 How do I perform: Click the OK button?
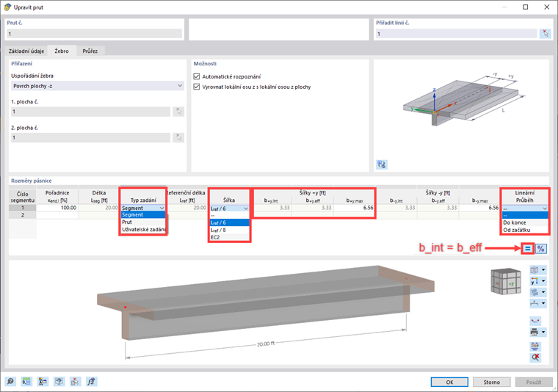(x=449, y=382)
